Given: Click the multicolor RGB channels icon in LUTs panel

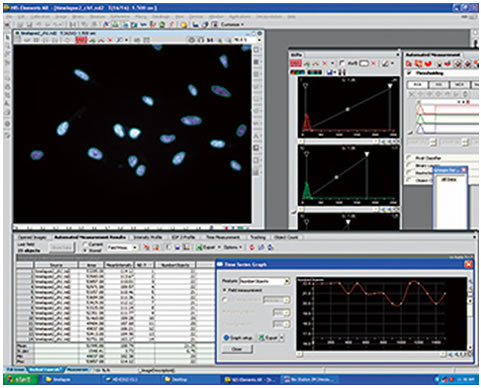Looking at the screenshot, I should coord(297,72).
